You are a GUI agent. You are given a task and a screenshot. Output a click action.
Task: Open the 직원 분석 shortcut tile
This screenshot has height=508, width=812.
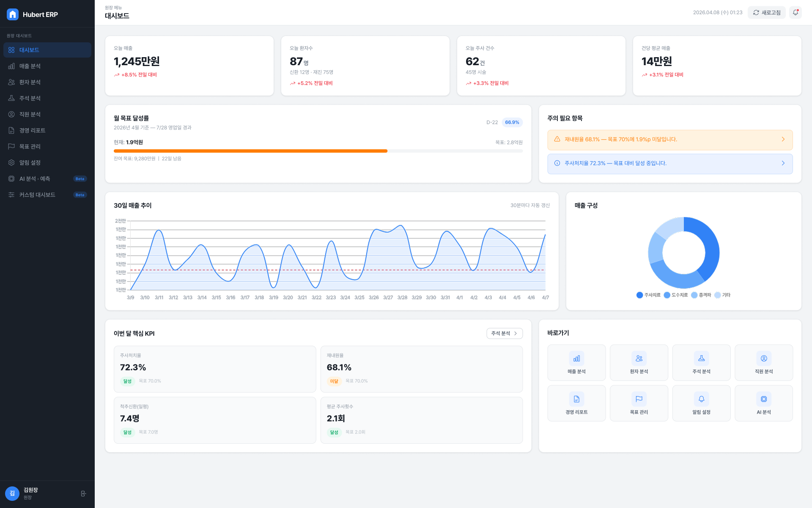click(764, 363)
